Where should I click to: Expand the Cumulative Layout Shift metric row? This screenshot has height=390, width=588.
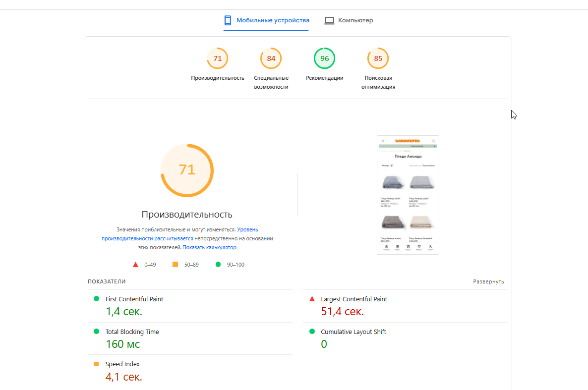click(x=406, y=338)
